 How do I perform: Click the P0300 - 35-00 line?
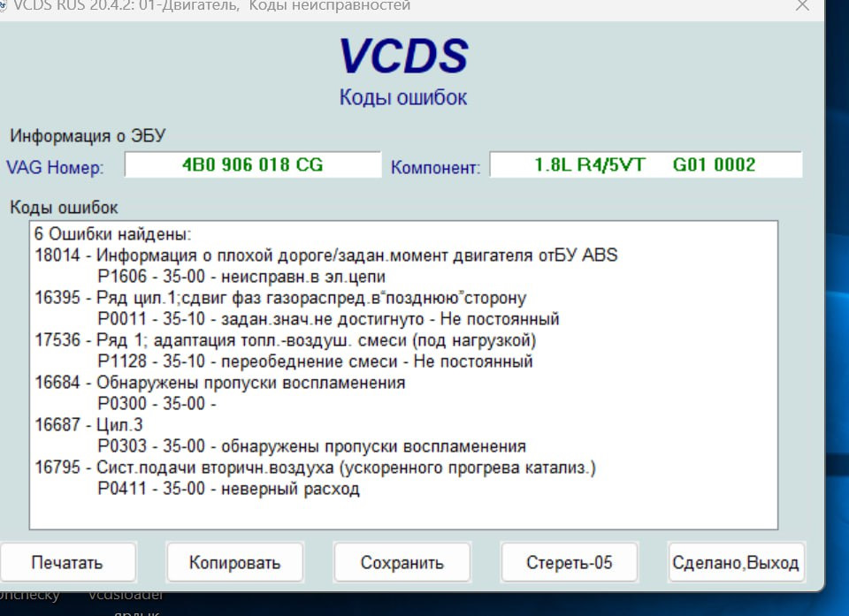tap(157, 404)
